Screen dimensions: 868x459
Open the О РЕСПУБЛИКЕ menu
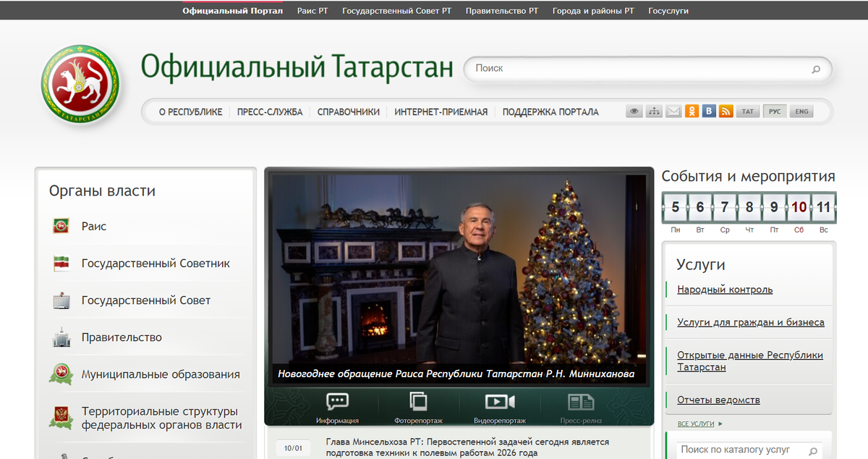point(191,112)
